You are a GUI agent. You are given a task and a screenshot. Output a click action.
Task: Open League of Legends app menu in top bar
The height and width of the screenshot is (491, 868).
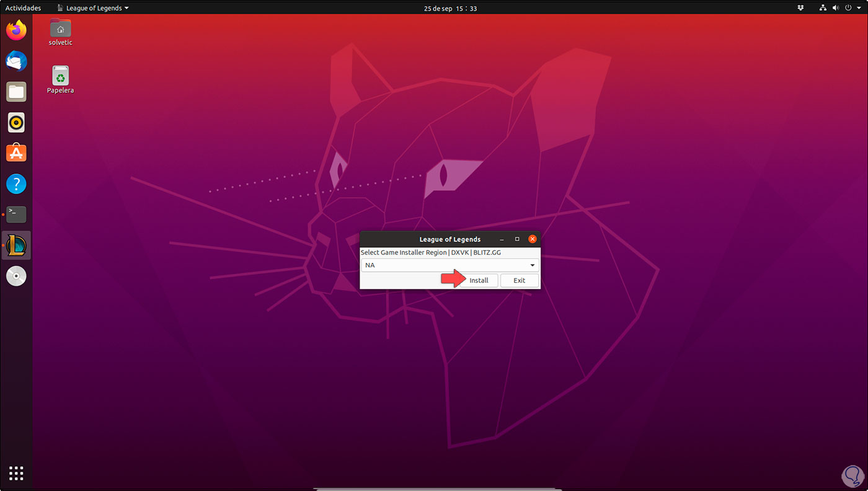[92, 8]
